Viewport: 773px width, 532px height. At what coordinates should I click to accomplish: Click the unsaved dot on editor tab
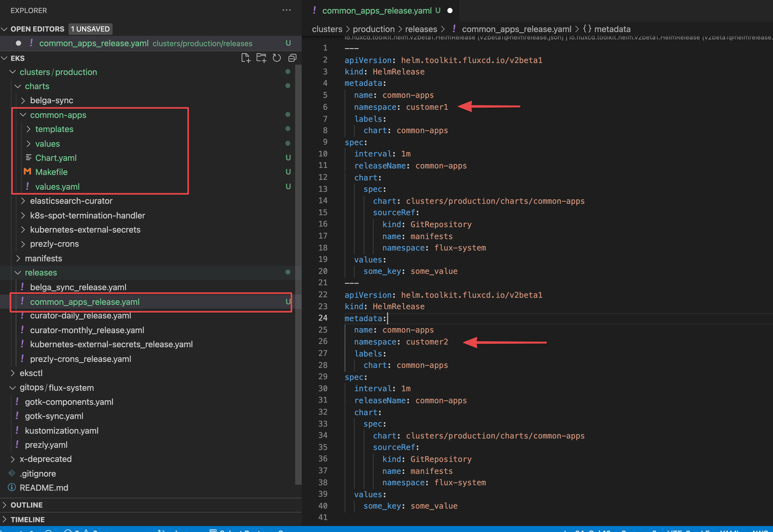pyautogui.click(x=450, y=11)
